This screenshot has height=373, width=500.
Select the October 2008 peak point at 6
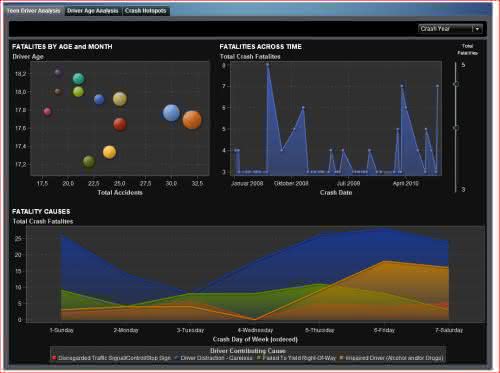(x=303, y=107)
